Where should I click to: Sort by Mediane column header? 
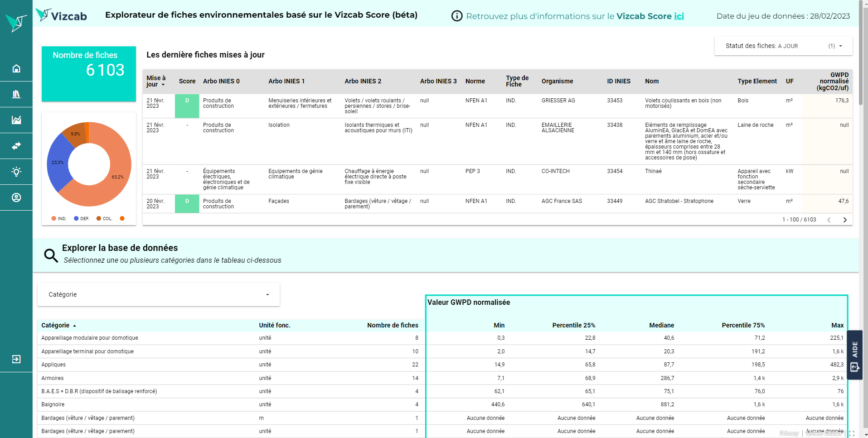(661, 325)
